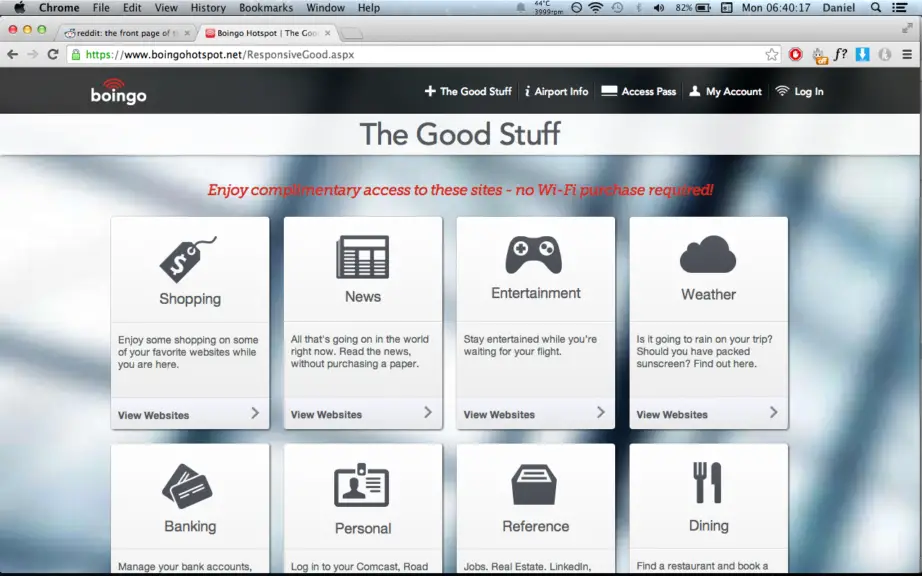Open a new tab with the blank tab button
This screenshot has height=576, width=922.
pos(352,34)
